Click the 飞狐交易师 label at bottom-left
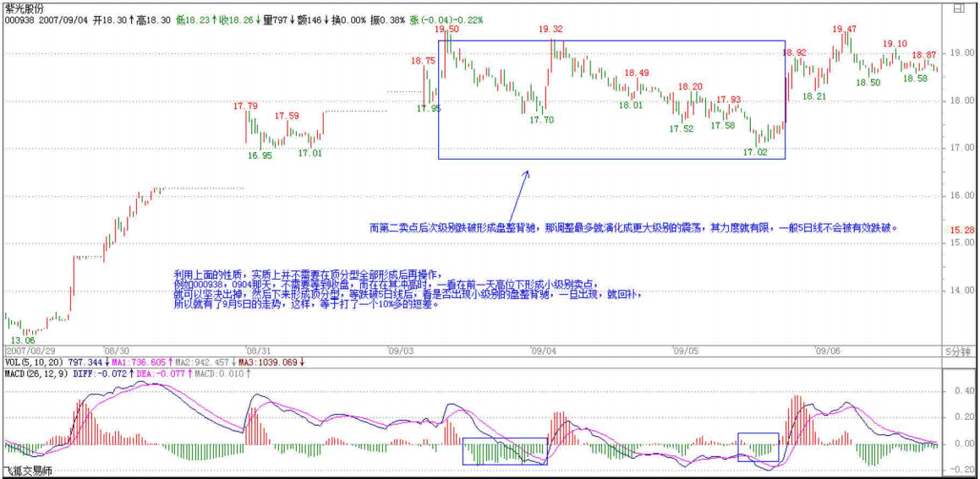The height and width of the screenshot is (479, 980). [26, 471]
